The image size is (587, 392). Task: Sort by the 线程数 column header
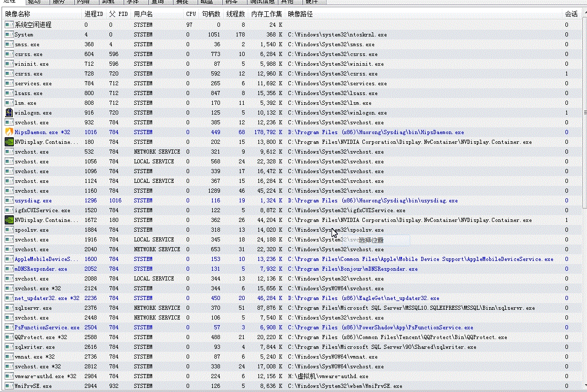pos(236,14)
